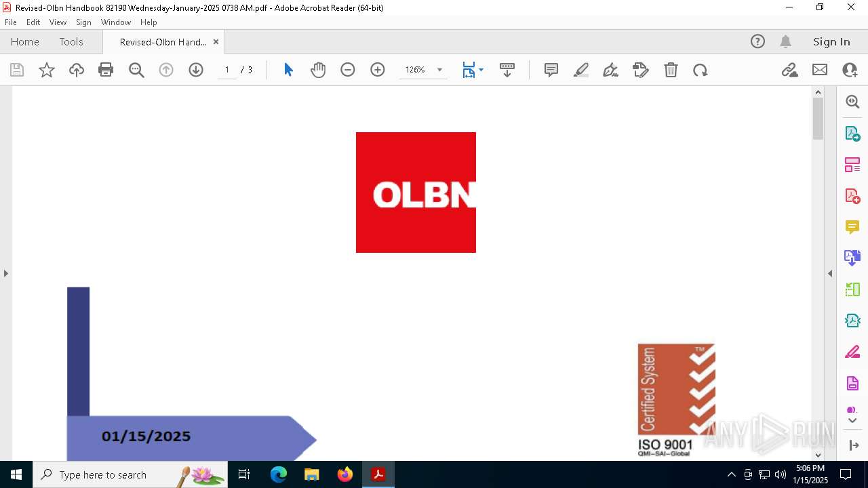
Task: Bookmark the file with the star icon
Action: 47,70
